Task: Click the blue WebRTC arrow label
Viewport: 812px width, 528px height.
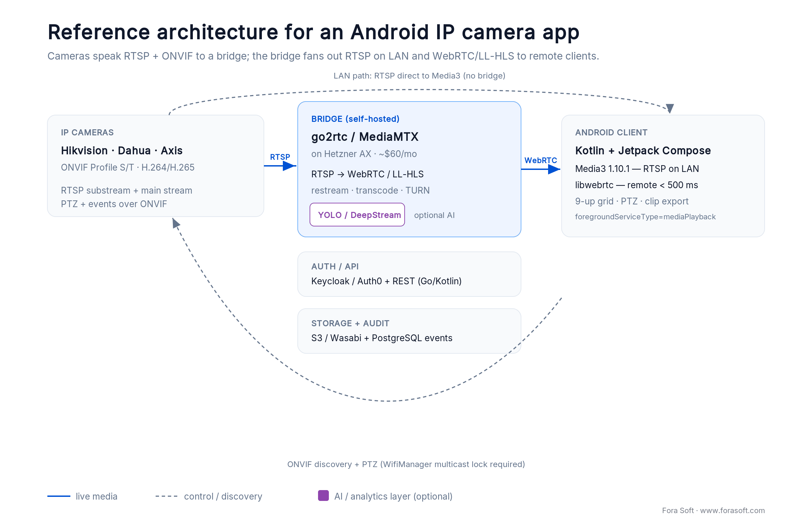Action: pos(541,160)
